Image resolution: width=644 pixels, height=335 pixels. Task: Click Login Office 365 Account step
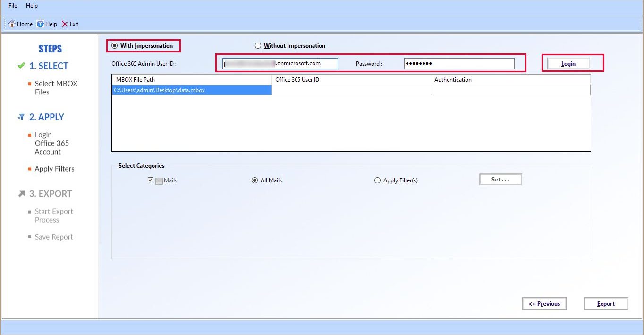[52, 143]
